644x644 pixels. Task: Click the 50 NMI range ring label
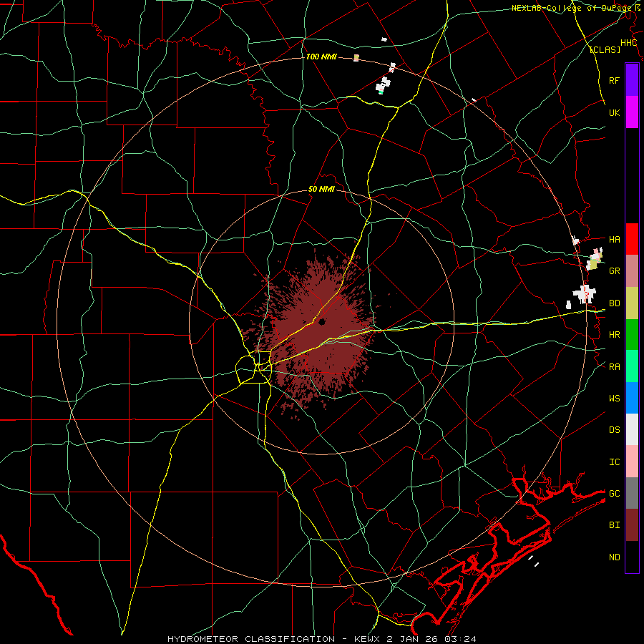coord(321,190)
